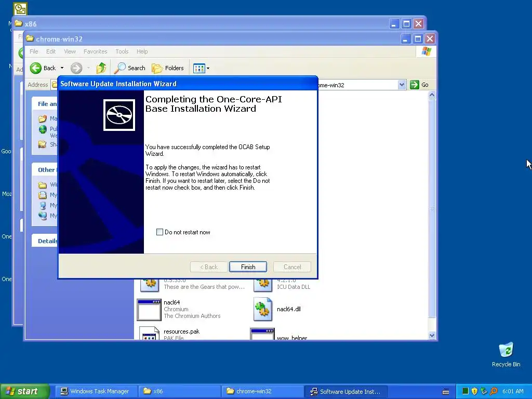Click the scroll down arrow in chrome-win32

[432, 336]
